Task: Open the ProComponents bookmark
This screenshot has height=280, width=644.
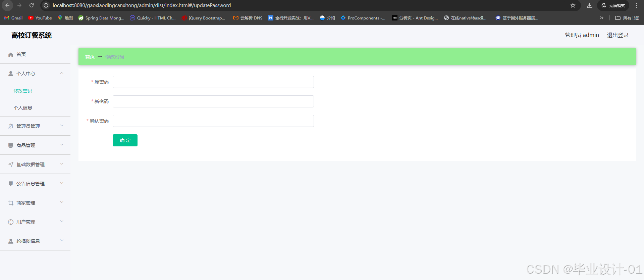Action: pos(363,18)
